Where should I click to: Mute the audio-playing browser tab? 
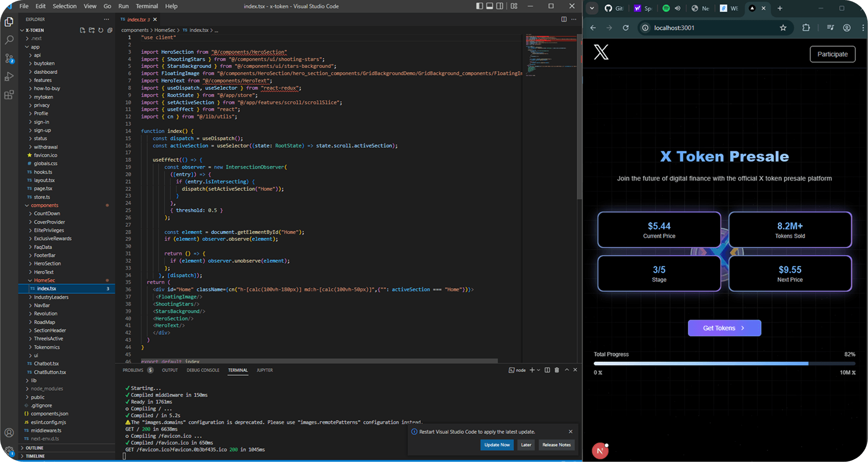(x=677, y=8)
